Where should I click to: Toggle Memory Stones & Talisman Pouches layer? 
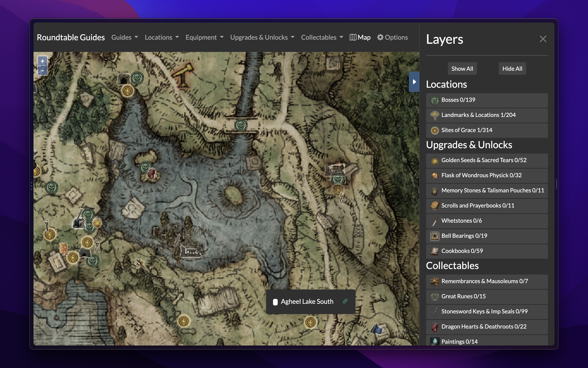[487, 191]
